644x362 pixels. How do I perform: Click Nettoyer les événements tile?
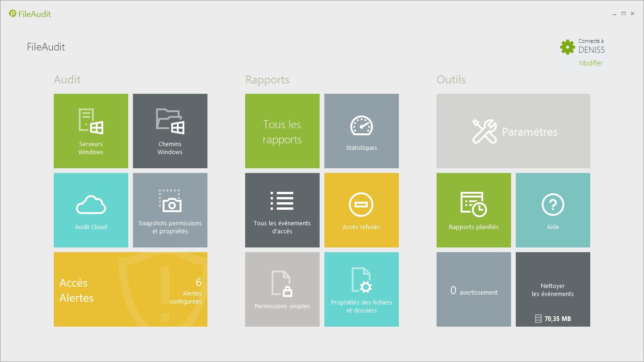point(553,289)
